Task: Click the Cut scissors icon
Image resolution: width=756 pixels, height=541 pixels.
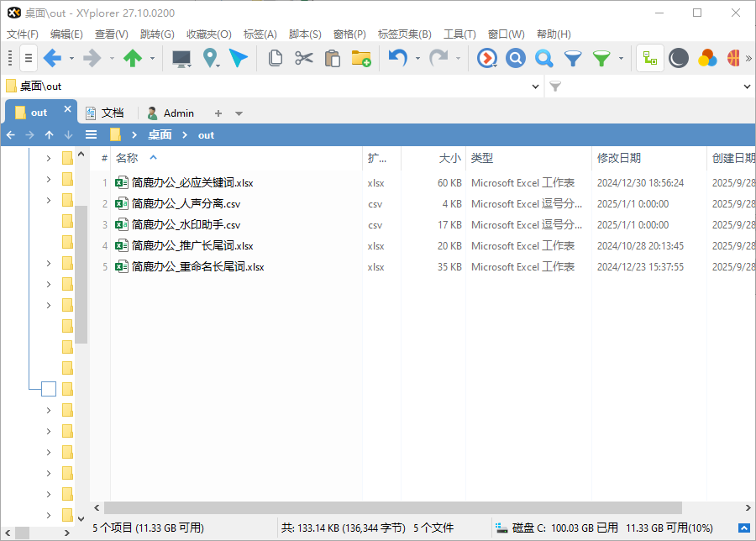Action: 304,58
